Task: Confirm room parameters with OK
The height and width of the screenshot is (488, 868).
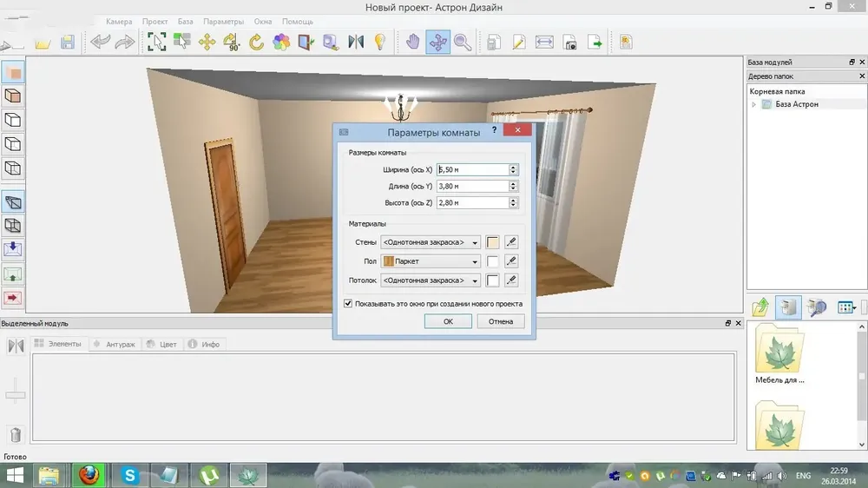Action: (x=448, y=321)
